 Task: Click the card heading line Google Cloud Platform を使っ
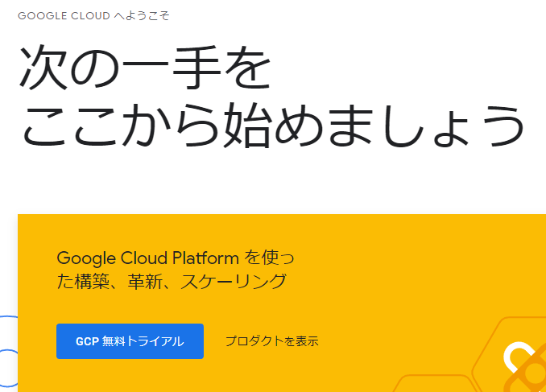pos(176,258)
